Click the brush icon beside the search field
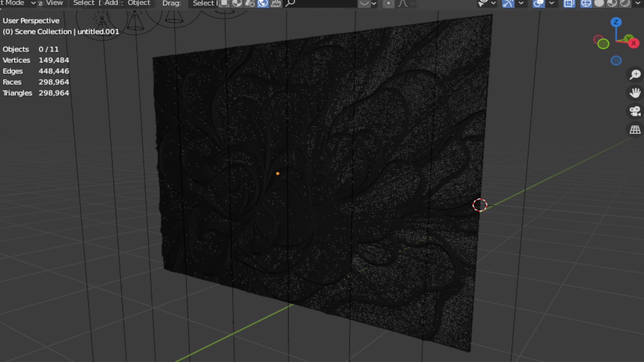This screenshot has height=362, width=644. point(276,3)
